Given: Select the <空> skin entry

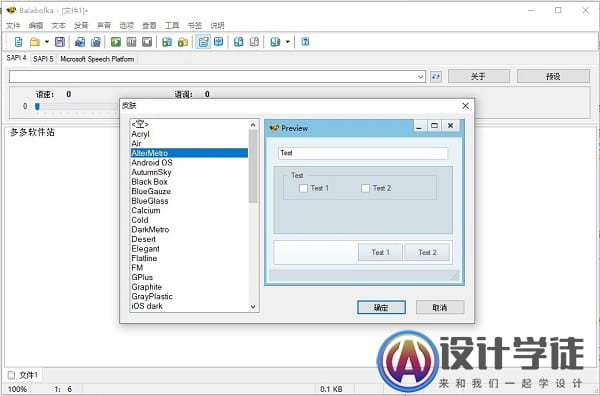Looking at the screenshot, I should coord(189,124).
